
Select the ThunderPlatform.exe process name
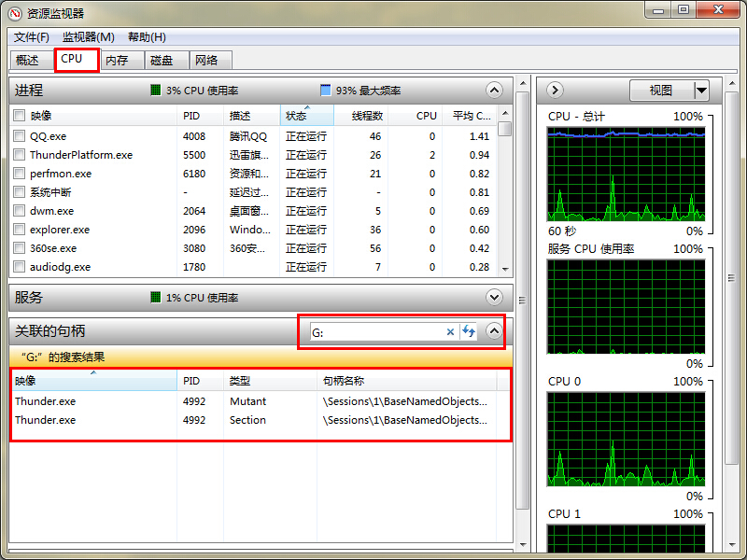(x=81, y=155)
